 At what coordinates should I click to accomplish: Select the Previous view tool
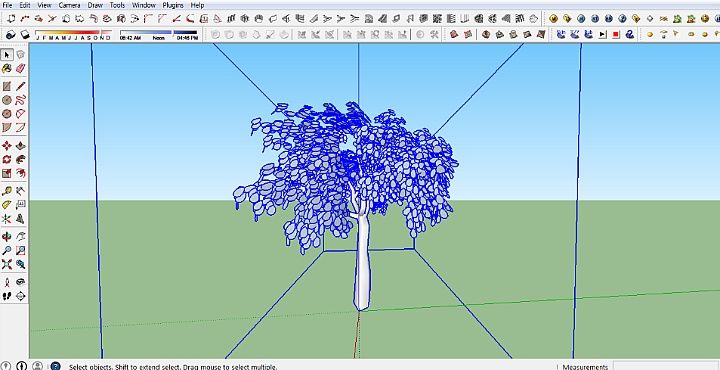[x=20, y=264]
